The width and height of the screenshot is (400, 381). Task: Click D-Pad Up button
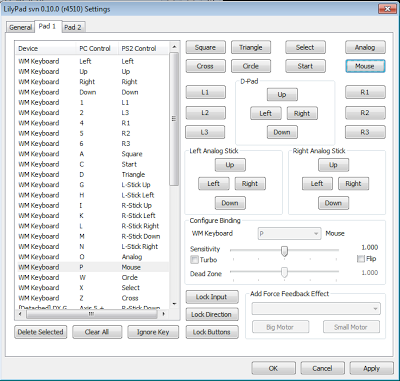click(282, 95)
